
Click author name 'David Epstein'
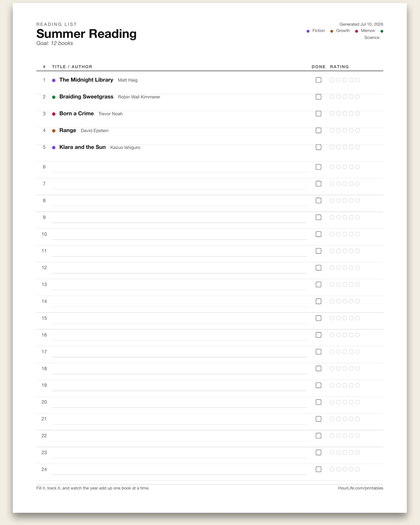[x=94, y=131]
